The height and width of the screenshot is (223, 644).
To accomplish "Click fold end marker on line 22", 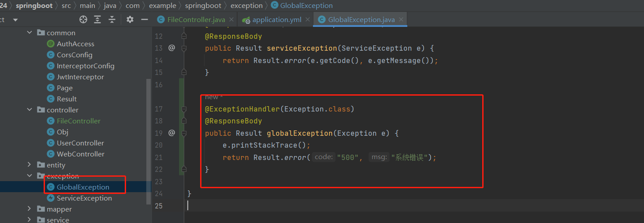I will click(185, 169).
